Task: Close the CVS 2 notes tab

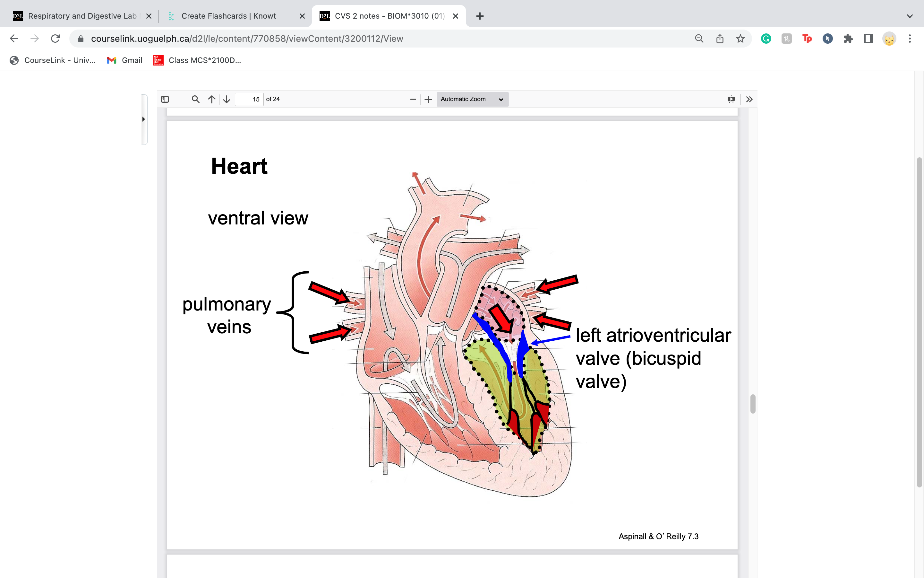Action: [456, 16]
